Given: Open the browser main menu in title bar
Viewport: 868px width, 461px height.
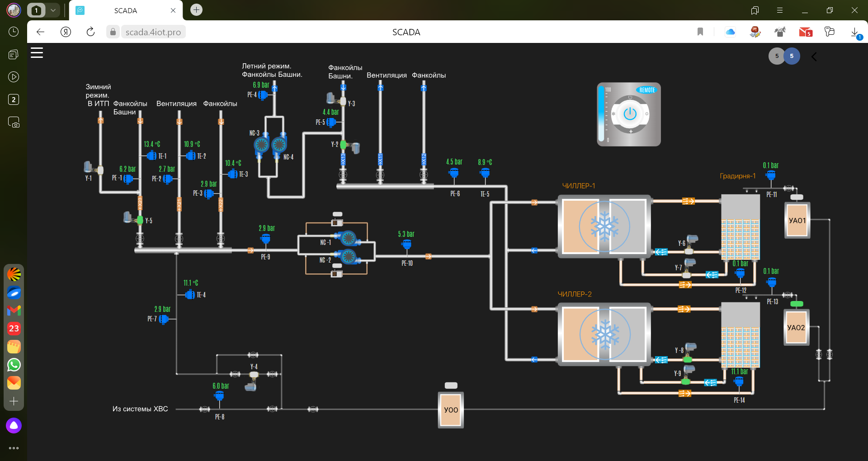Looking at the screenshot, I should point(780,10).
